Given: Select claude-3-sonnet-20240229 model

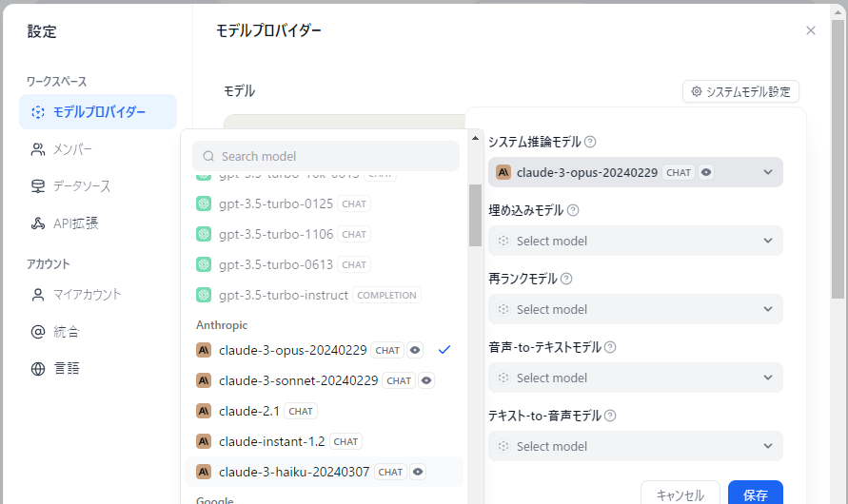Looking at the screenshot, I should (324, 380).
